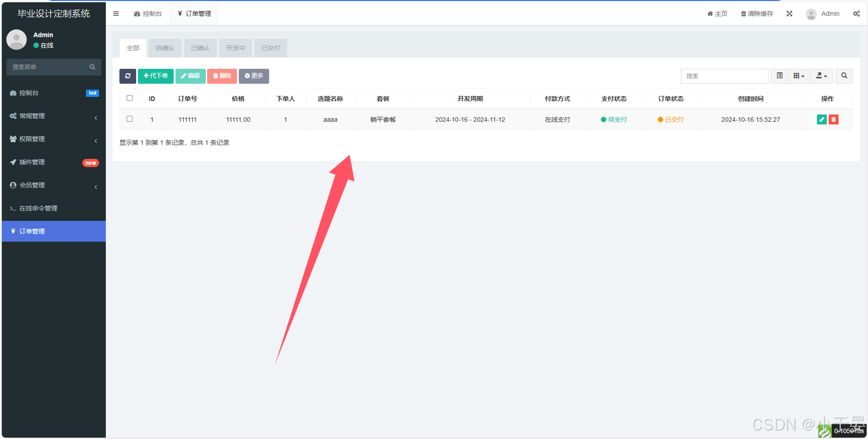Select 订单管理 in the sidebar

pos(54,231)
